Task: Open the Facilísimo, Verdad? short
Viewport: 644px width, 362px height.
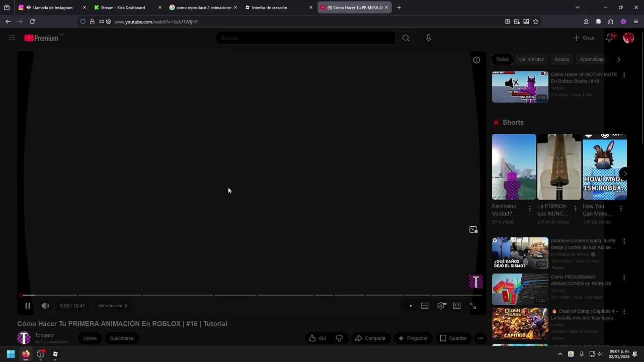Action: click(514, 166)
